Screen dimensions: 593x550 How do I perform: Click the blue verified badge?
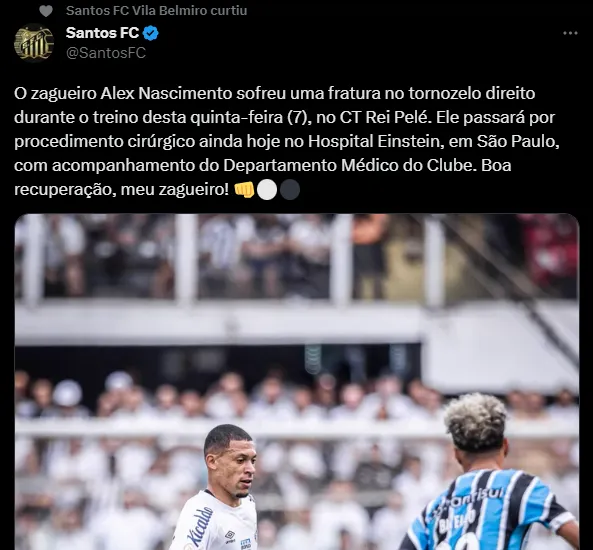[x=151, y=33]
